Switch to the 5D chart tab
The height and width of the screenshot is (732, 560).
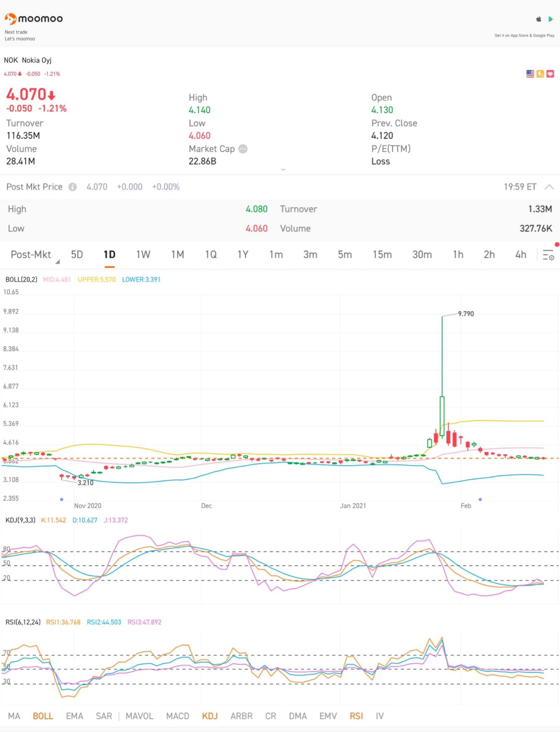77,255
